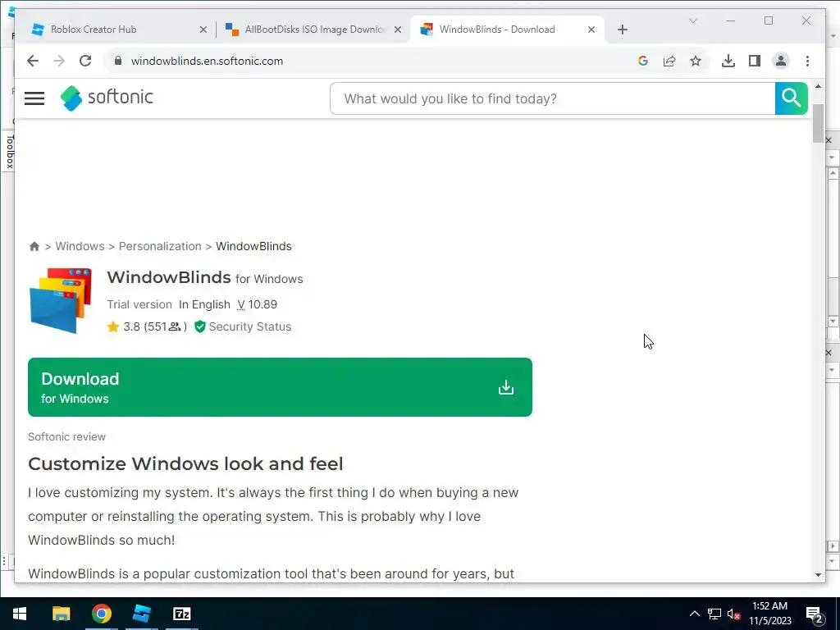The width and height of the screenshot is (840, 630).
Task: Select the WindowBlinds - Download tab
Action: click(507, 30)
